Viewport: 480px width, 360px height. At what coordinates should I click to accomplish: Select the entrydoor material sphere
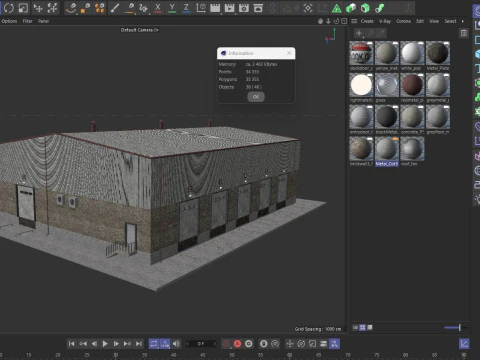361,117
